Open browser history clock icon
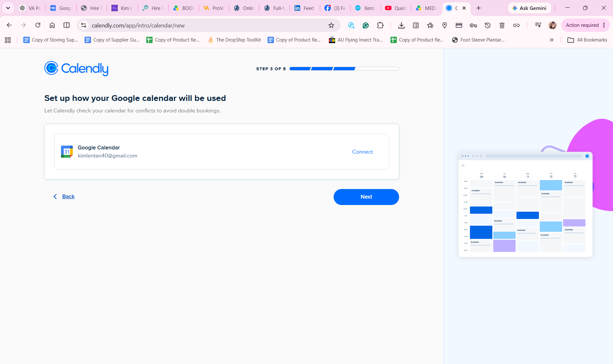 click(488, 25)
